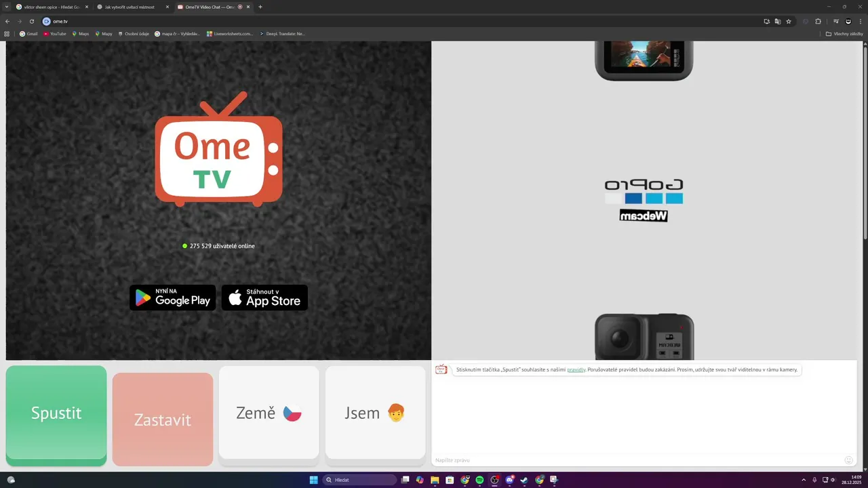Viewport: 868px width, 488px height.
Task: Focus the Napište zprávu message field
Action: [x=637, y=460]
